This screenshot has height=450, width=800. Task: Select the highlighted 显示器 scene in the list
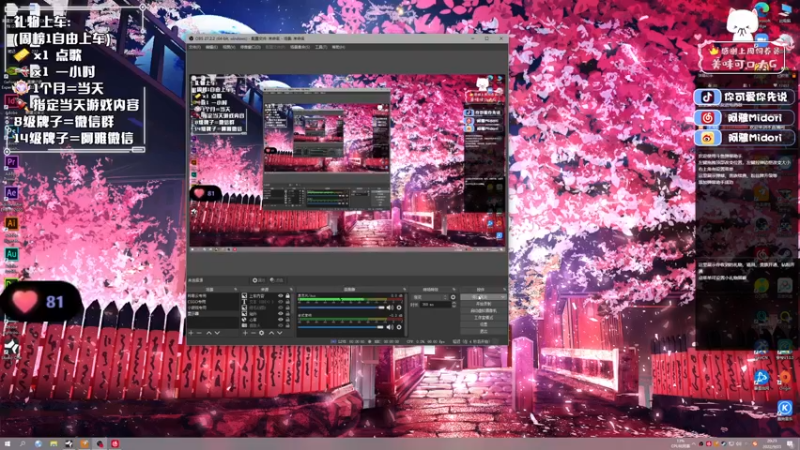213,314
